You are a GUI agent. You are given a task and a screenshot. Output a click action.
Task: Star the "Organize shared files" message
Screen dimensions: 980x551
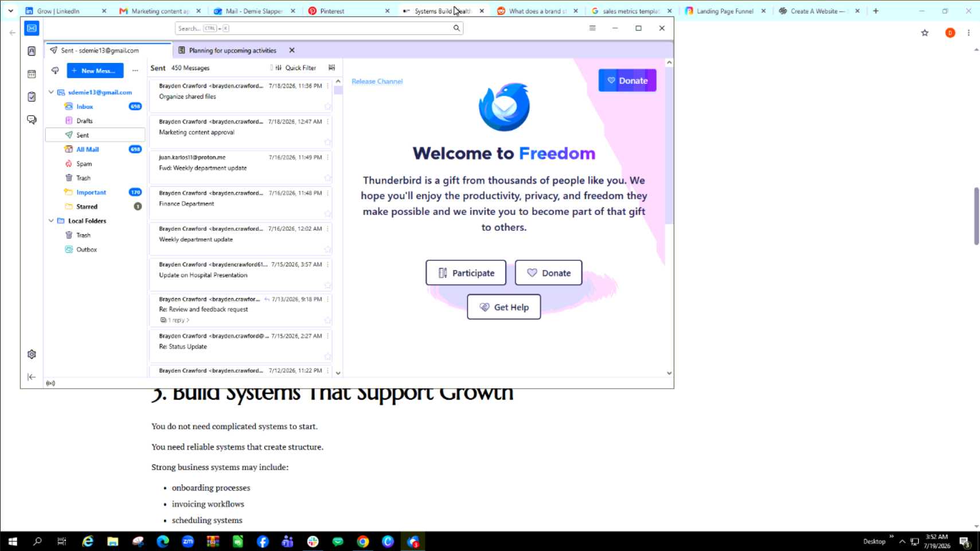[327, 107]
